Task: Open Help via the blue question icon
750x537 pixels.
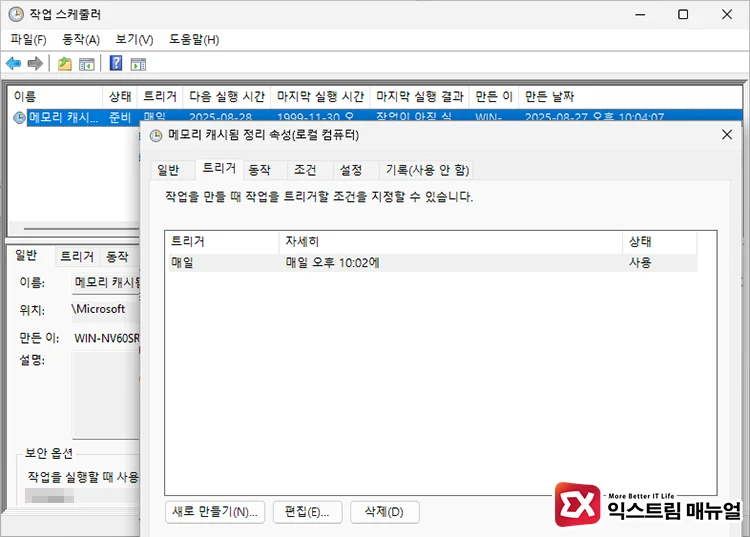Action: (x=116, y=63)
